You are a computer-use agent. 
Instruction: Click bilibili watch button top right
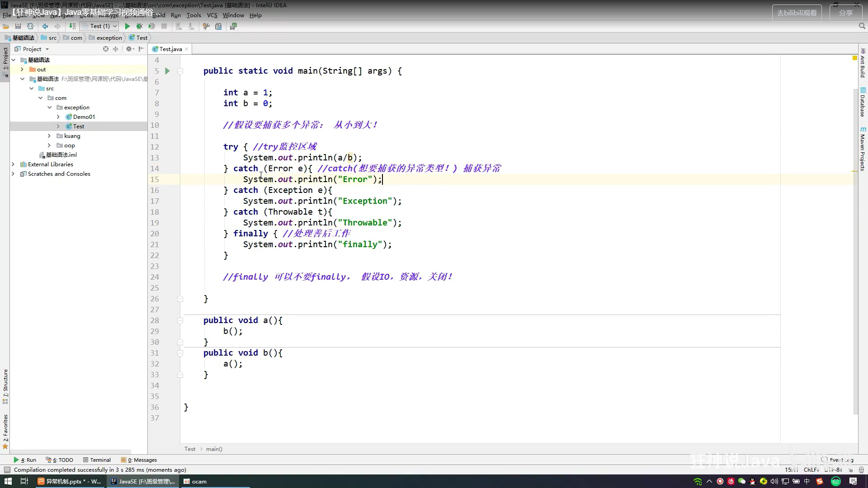pyautogui.click(x=797, y=13)
